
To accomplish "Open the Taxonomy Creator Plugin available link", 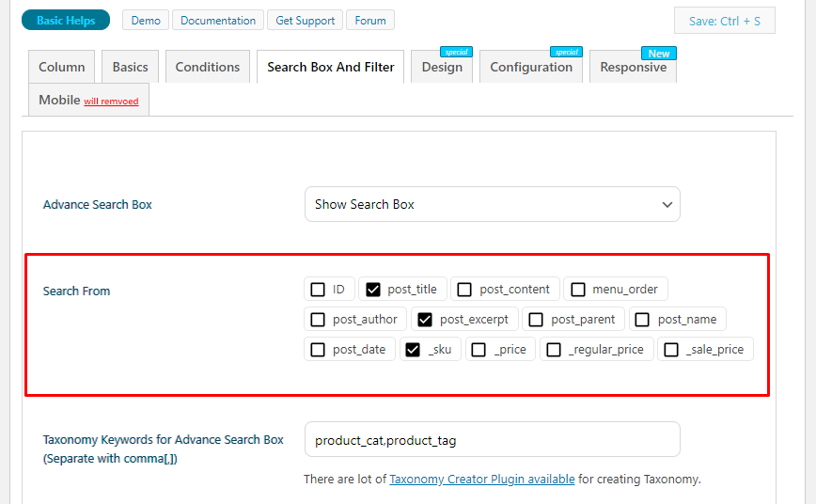I will 482,479.
